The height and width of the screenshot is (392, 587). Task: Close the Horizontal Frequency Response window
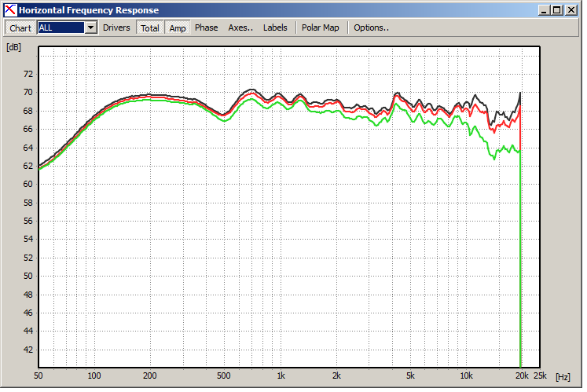pos(571,10)
